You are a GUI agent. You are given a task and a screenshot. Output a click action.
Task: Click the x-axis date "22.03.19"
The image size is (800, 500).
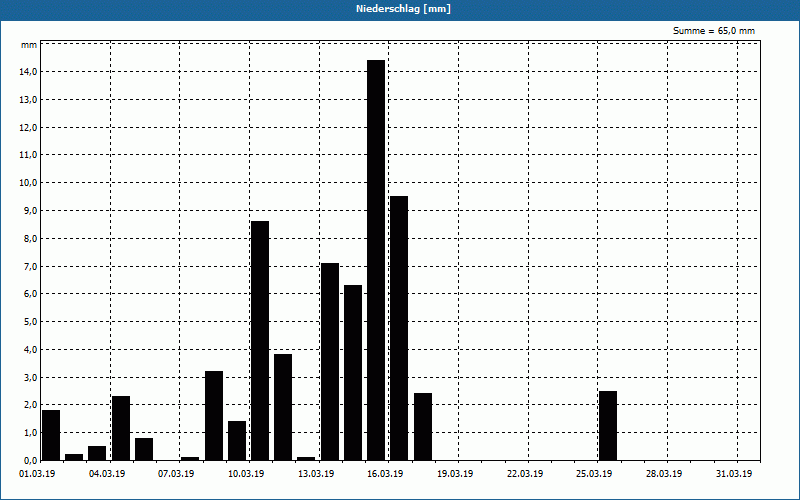[525, 474]
